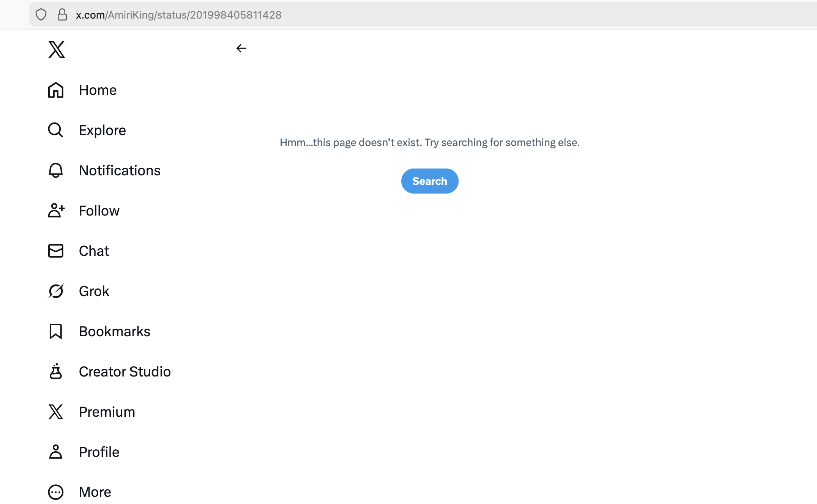Show site info via padlock icon
Viewport: 817px width, 504px height.
tap(62, 15)
